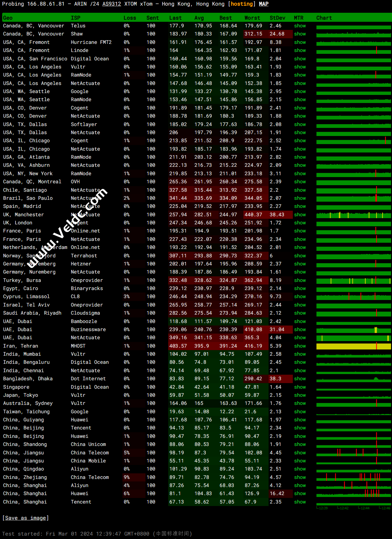Show MTR for Chicago Cogent row
The height and width of the screenshot is (539, 392).
[300, 141]
